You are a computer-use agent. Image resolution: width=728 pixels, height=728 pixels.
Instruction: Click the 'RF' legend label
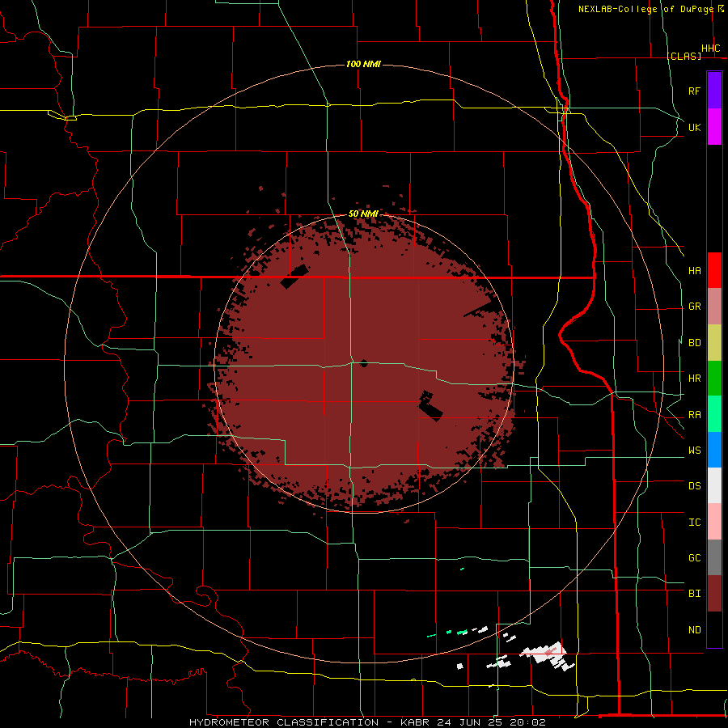pos(694,91)
